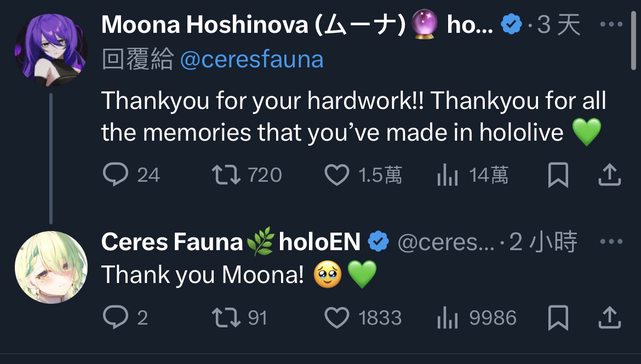Reply to Ceres Fauna's tweet
This screenshot has height=364, width=641.
tap(125, 317)
